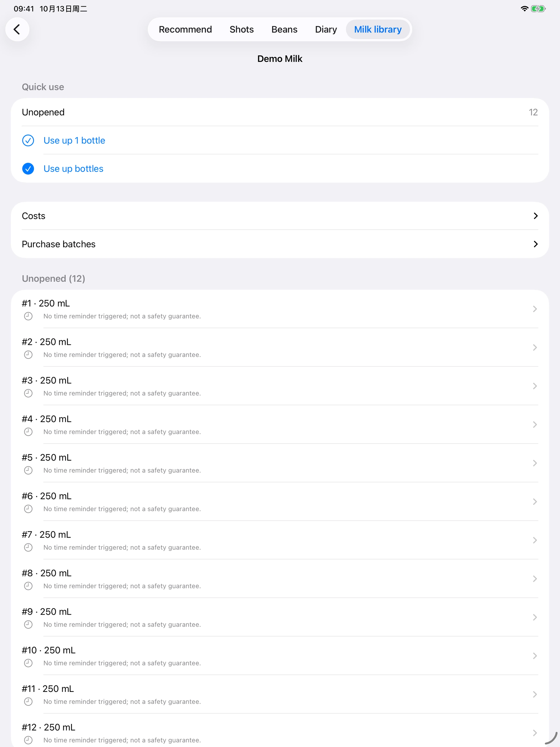Click the clock icon on bottle #12
This screenshot has height=747, width=560.
(28, 740)
